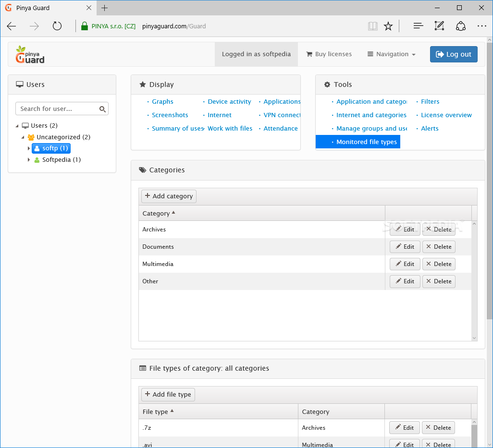The height and width of the screenshot is (448, 493).
Task: Open the browser Hub icon
Action: (x=418, y=26)
